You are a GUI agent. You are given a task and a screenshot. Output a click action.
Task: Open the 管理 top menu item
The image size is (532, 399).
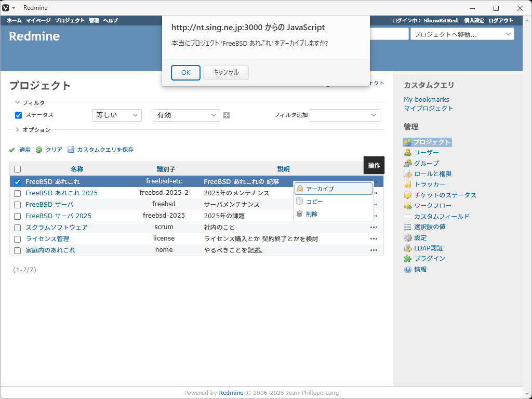coord(94,21)
